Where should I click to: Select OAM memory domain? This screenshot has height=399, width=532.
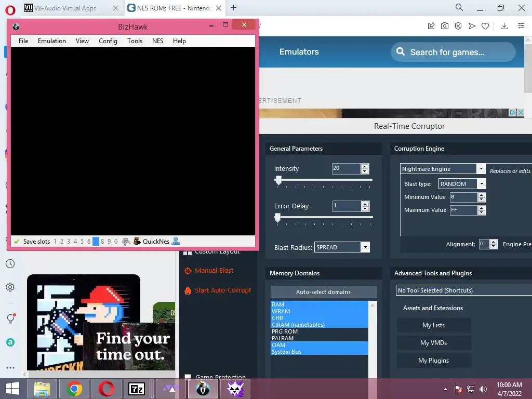point(320,345)
